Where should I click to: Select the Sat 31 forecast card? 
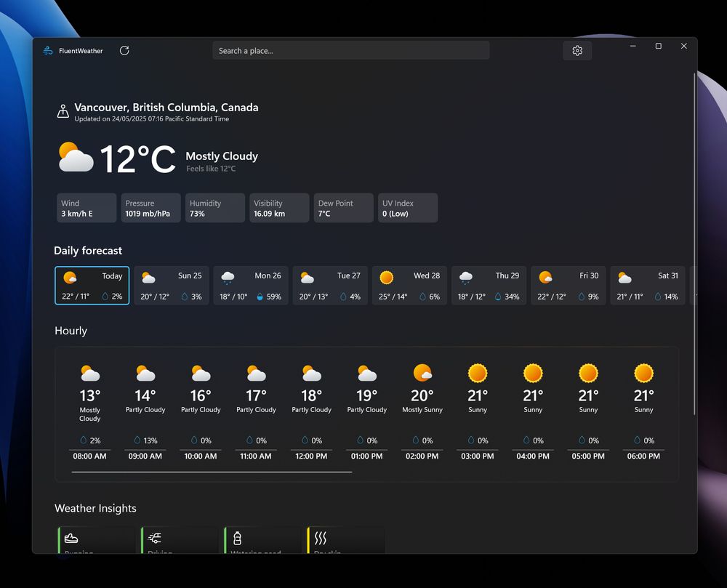click(x=647, y=286)
